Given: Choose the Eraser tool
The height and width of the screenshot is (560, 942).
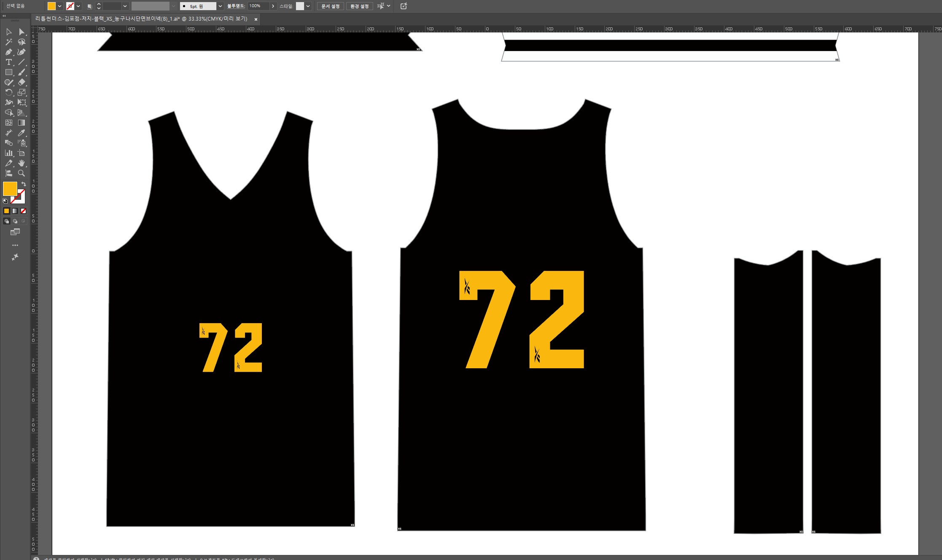Looking at the screenshot, I should point(22,83).
